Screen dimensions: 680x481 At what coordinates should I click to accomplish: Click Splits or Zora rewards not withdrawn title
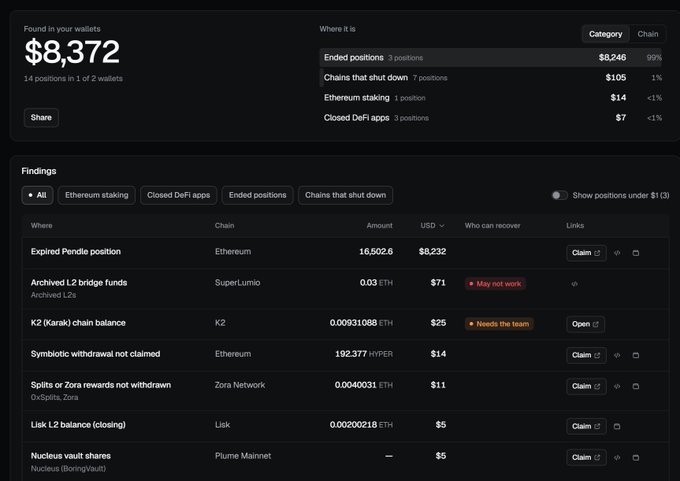pyautogui.click(x=101, y=385)
